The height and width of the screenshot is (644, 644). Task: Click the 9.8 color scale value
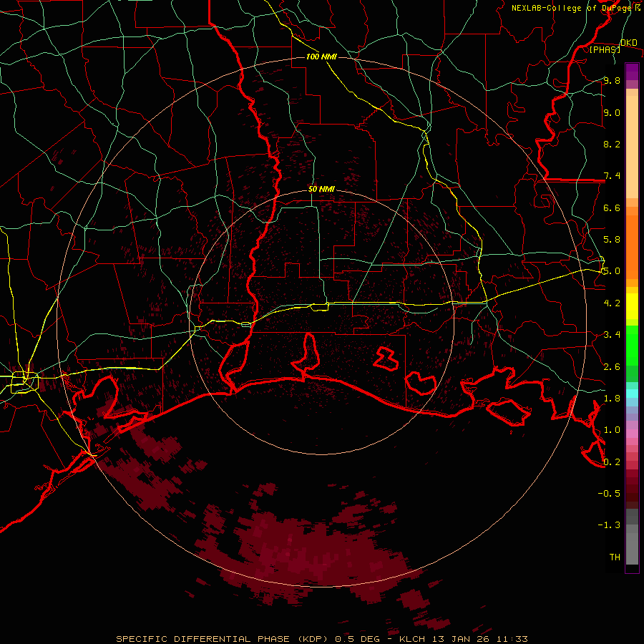pos(612,80)
